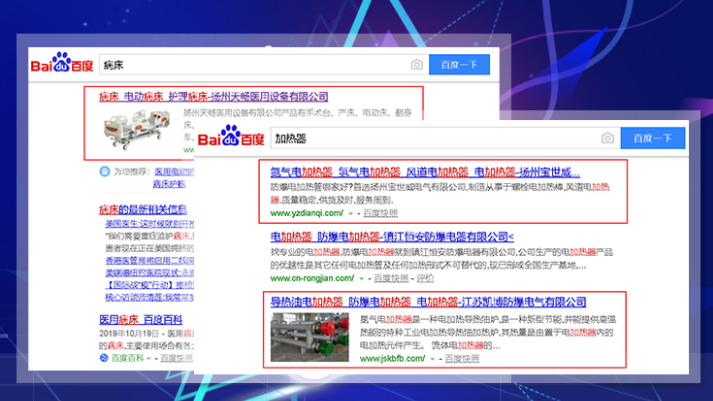Viewport: 713px width, 401px height.
Task: Click the www.jskbfb.com URL
Action: [x=392, y=358]
